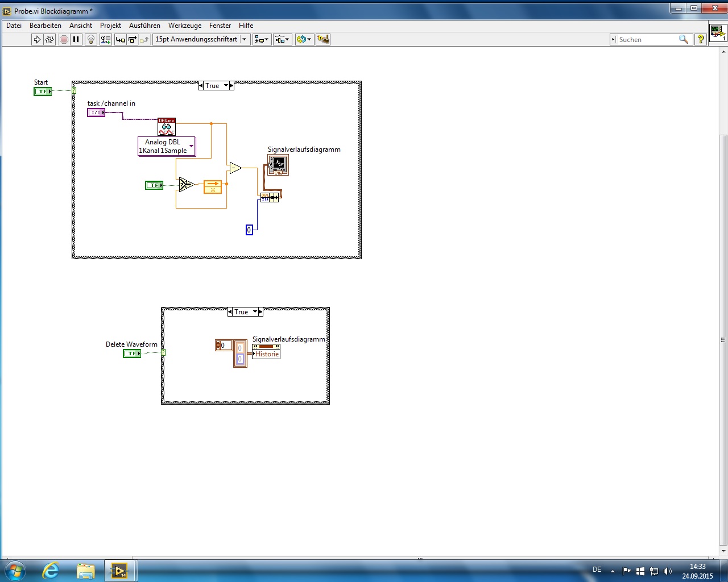Image resolution: width=728 pixels, height=582 pixels.
Task: Click the Step Into button
Action: 120,39
